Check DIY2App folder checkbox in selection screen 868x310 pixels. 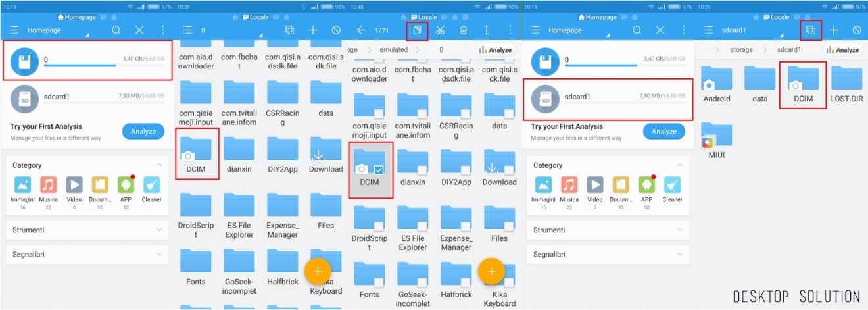click(x=466, y=170)
